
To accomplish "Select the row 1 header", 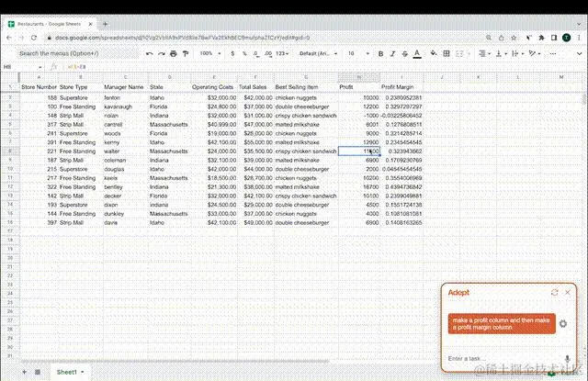I will click(10, 87).
